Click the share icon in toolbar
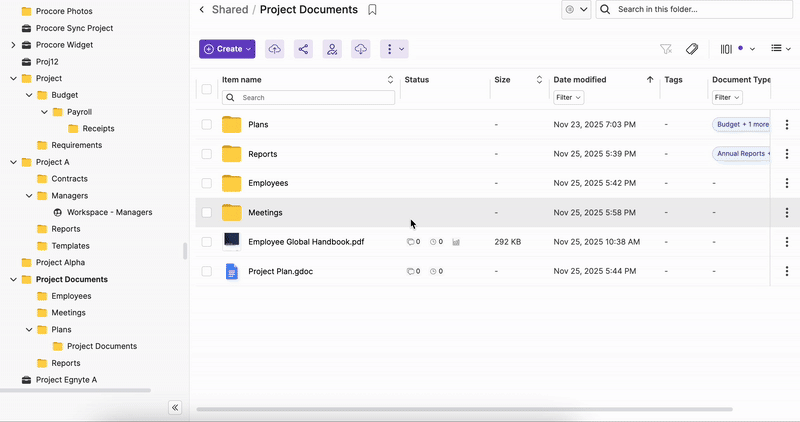This screenshot has height=422, width=800. 303,49
